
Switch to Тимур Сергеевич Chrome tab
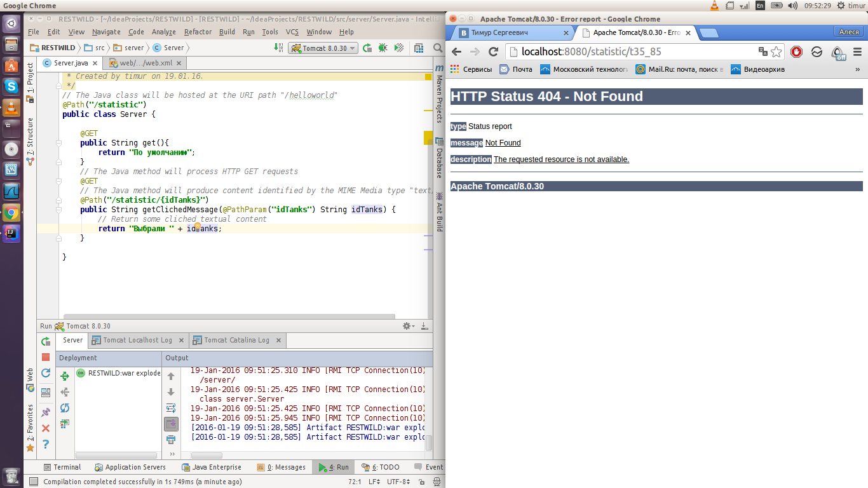click(x=512, y=32)
